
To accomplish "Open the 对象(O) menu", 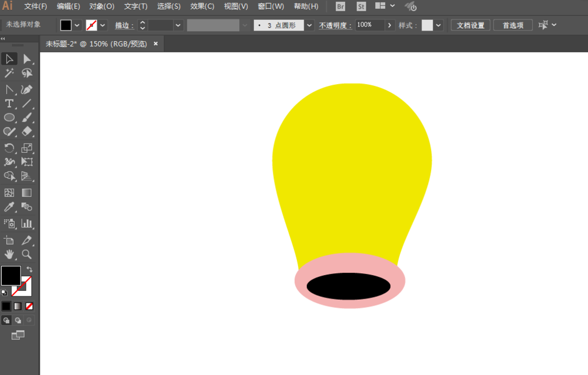I will [102, 6].
